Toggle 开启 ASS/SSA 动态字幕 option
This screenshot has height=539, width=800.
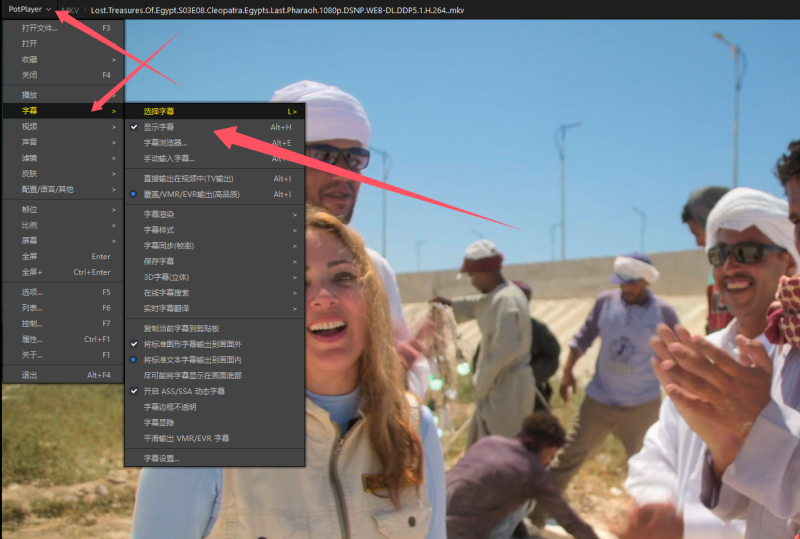click(x=184, y=391)
